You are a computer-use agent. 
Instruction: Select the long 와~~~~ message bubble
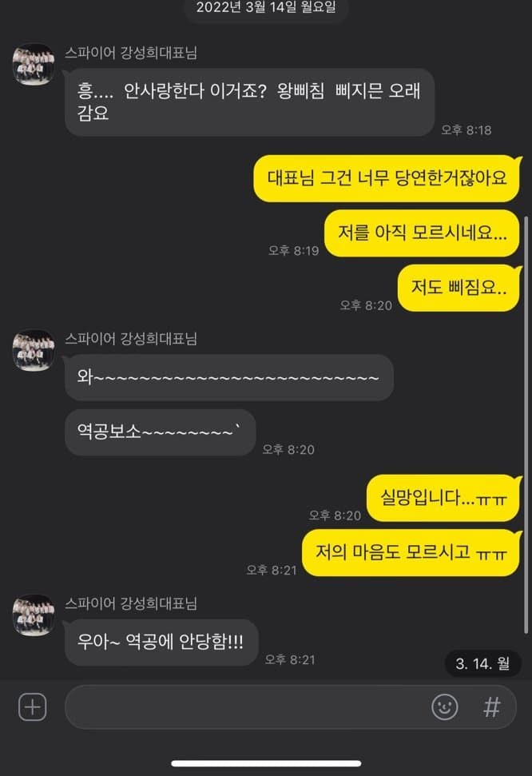[x=229, y=377]
